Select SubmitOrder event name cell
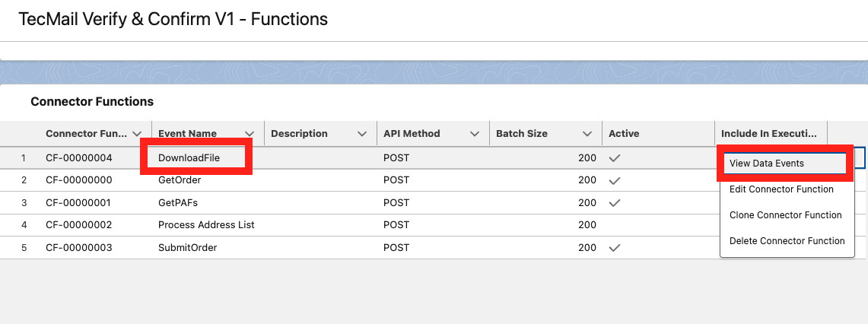This screenshot has width=868, height=324. tap(188, 248)
